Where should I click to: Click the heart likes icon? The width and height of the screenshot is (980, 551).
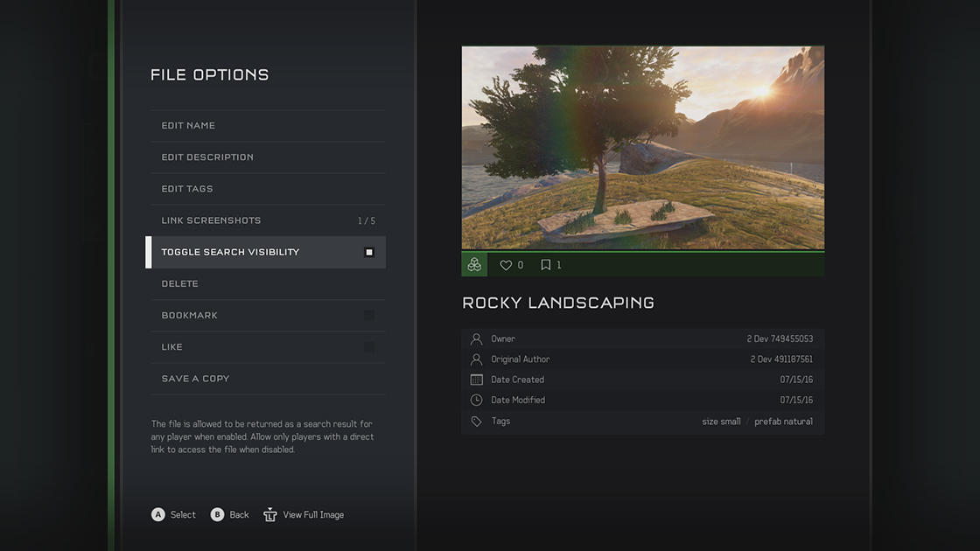tap(506, 265)
